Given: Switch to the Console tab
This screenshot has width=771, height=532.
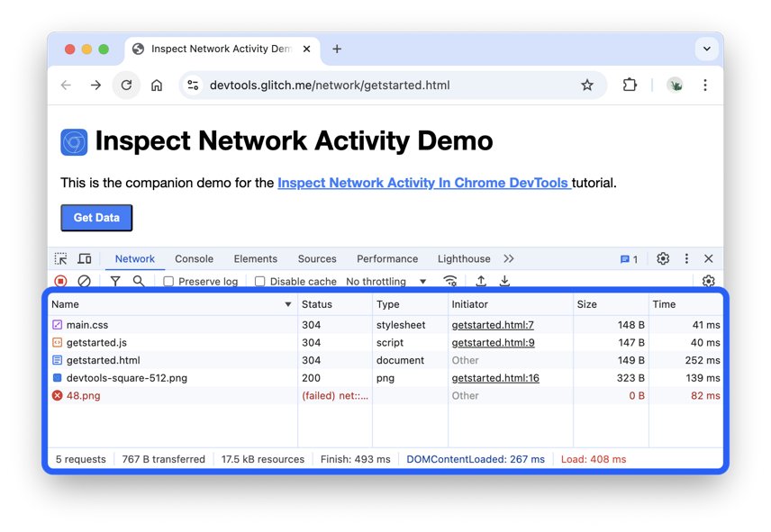Looking at the screenshot, I should (195, 259).
